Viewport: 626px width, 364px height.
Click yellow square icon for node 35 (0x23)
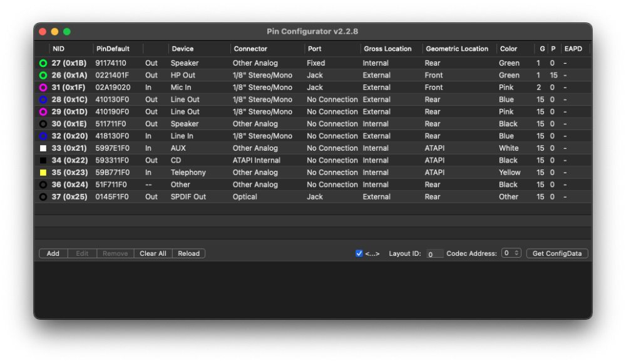click(x=43, y=173)
